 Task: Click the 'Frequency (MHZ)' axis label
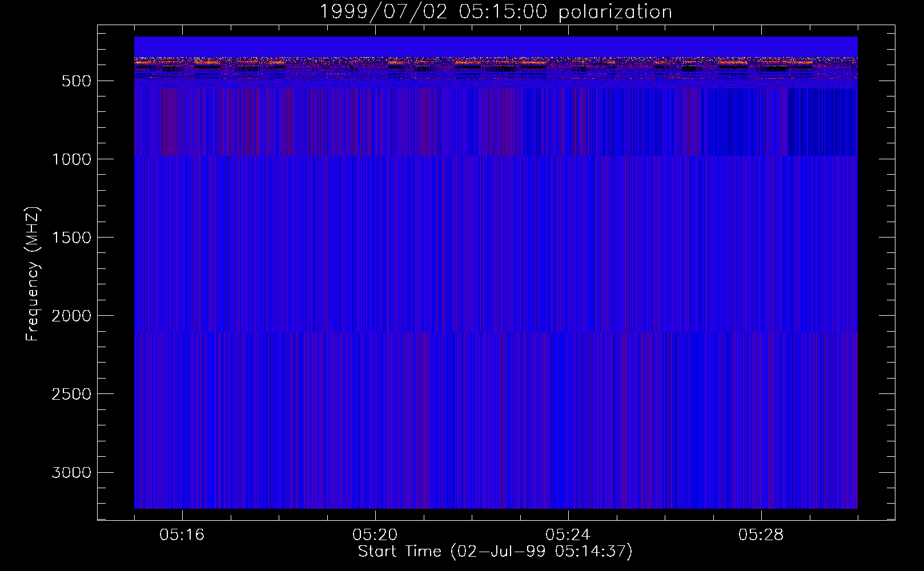(x=33, y=274)
